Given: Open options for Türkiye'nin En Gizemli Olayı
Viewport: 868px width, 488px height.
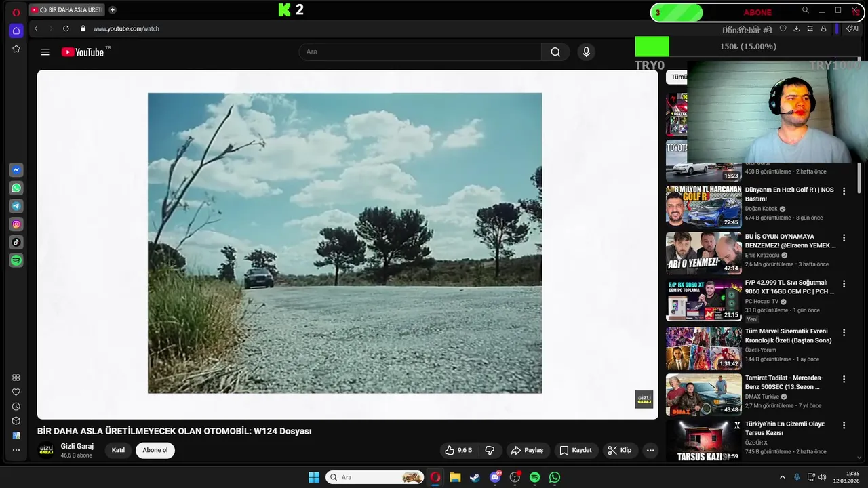Looking at the screenshot, I should coord(844,426).
